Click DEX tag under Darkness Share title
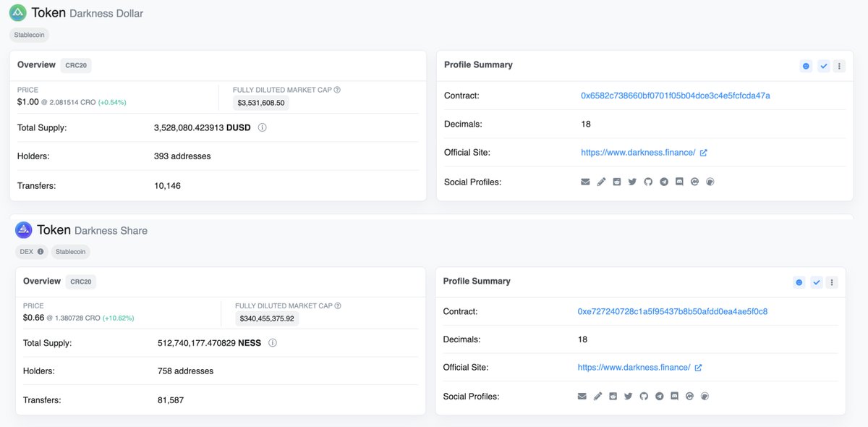 (x=31, y=252)
